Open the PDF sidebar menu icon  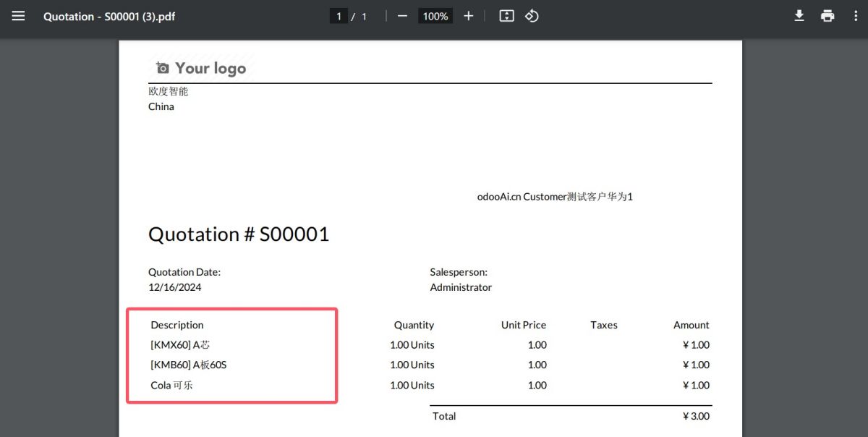[x=18, y=16]
